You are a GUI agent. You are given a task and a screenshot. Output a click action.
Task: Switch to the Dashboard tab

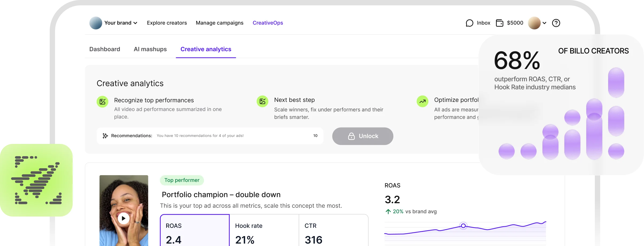pos(104,49)
